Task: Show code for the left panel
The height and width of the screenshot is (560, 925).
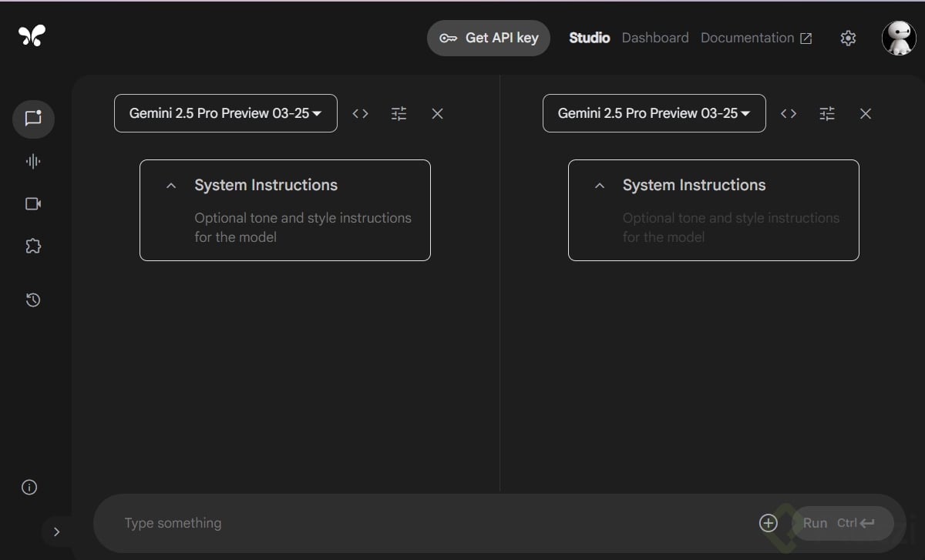Action: click(x=360, y=113)
